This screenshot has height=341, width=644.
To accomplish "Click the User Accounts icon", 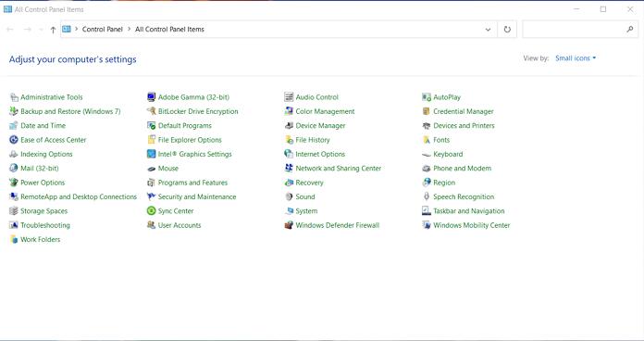I will click(151, 225).
